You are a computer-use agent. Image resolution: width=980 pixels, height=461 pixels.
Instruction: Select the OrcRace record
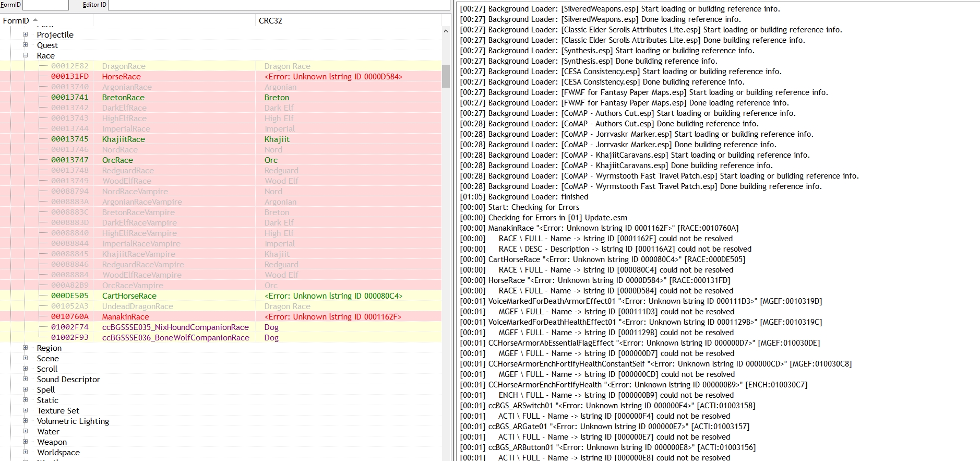tap(221, 160)
